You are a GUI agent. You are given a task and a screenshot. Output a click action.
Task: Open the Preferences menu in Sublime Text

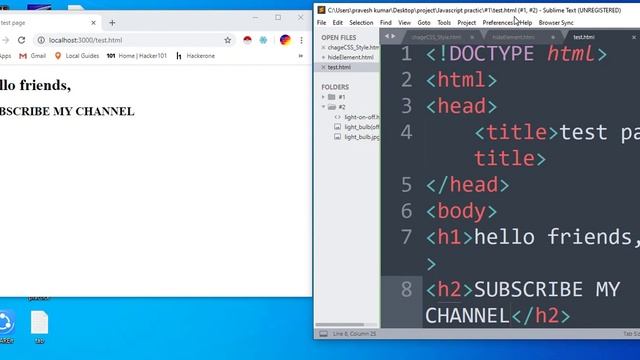coord(498,23)
